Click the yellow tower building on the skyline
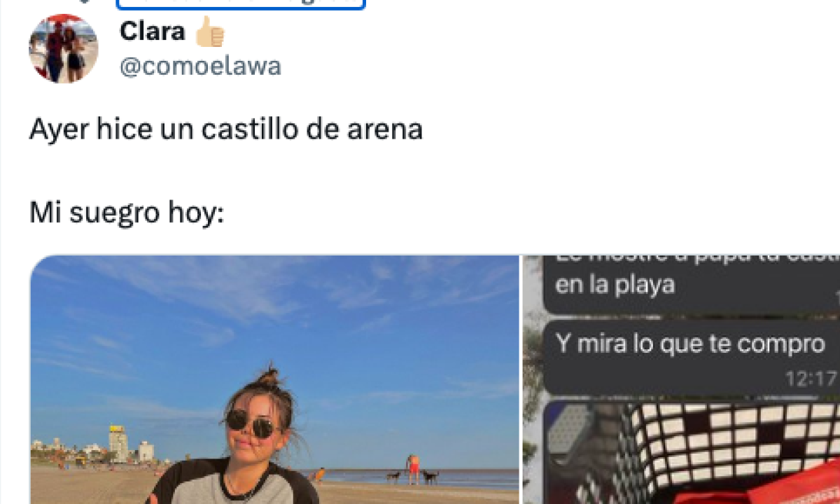The width and height of the screenshot is (840, 504). 117,442
